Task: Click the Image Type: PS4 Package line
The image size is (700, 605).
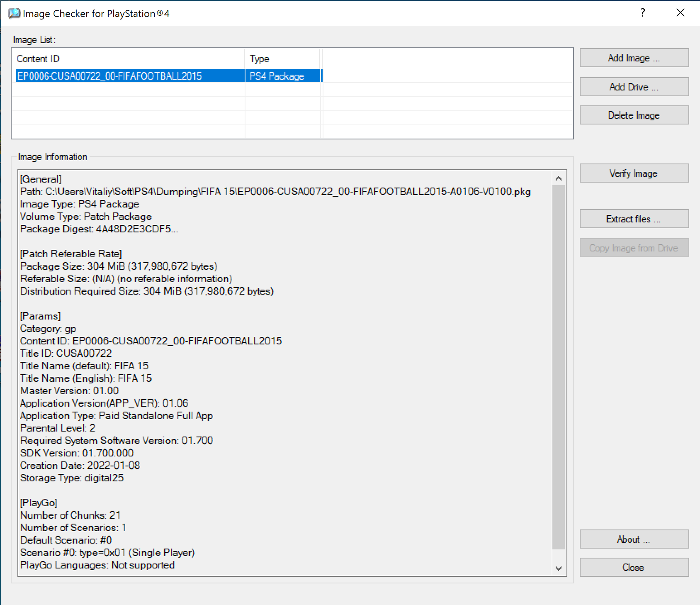Action: 80,204
